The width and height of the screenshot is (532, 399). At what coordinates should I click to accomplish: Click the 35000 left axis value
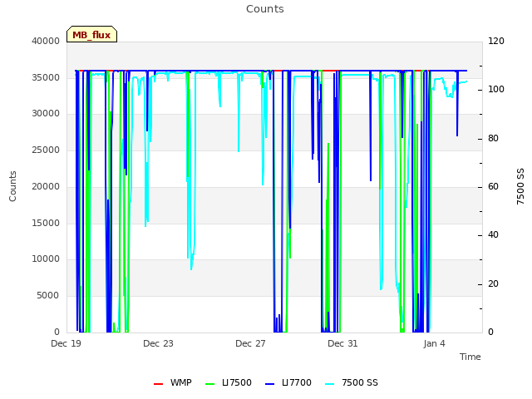tap(46, 77)
